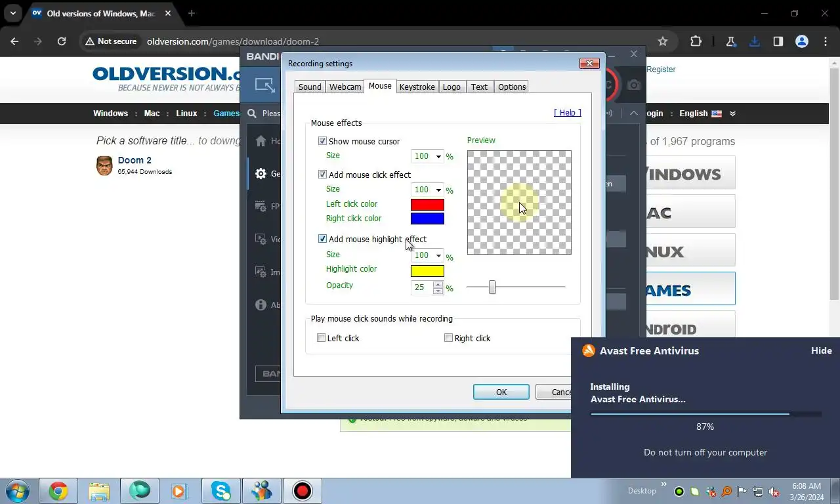Viewport: 840px width, 504px height.
Task: Open Bandicam FPS sidebar icon
Action: click(x=261, y=206)
